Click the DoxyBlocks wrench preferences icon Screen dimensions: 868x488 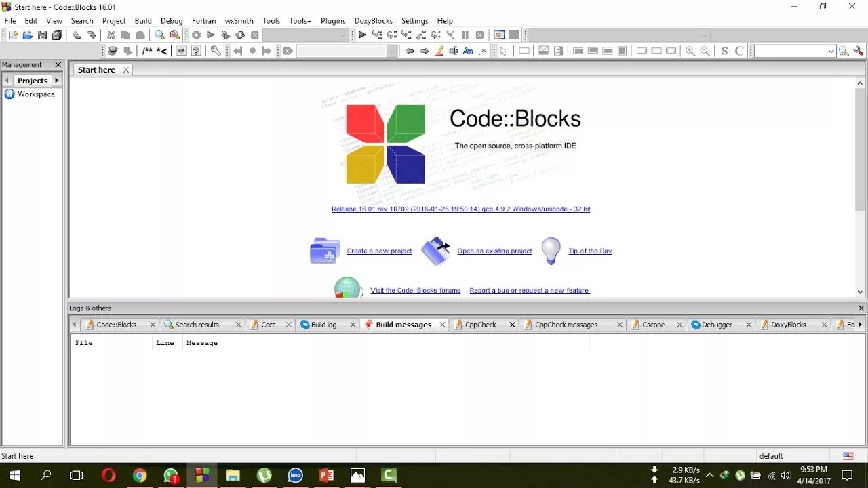(x=216, y=52)
